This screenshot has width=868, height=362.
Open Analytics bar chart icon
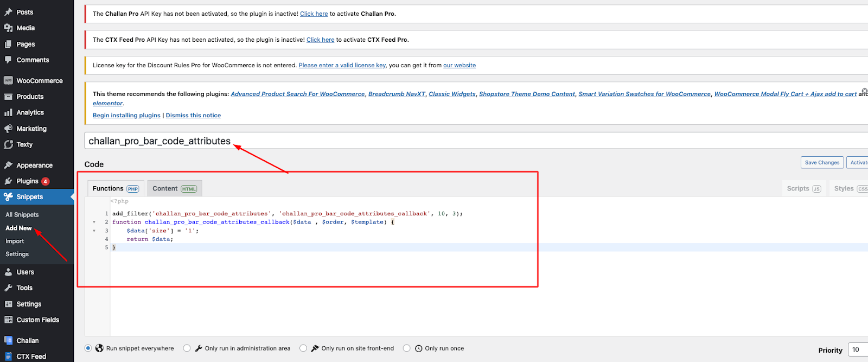pyautogui.click(x=8, y=112)
